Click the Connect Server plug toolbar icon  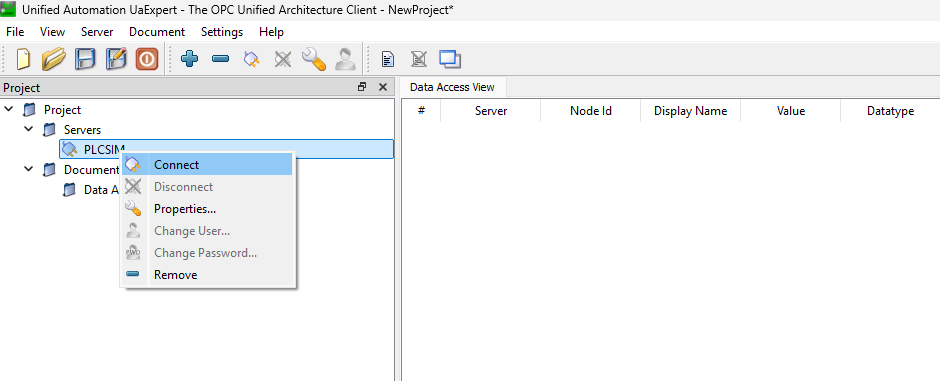[251, 59]
